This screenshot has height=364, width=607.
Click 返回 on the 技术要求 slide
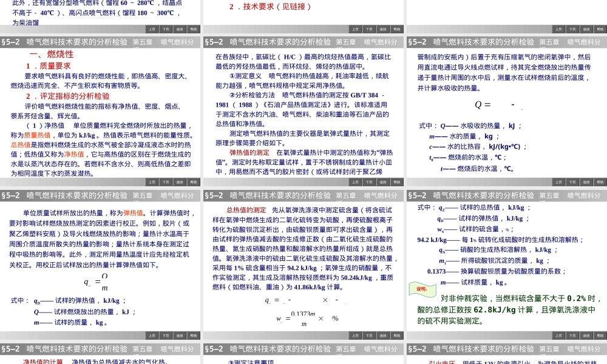click(x=383, y=29)
